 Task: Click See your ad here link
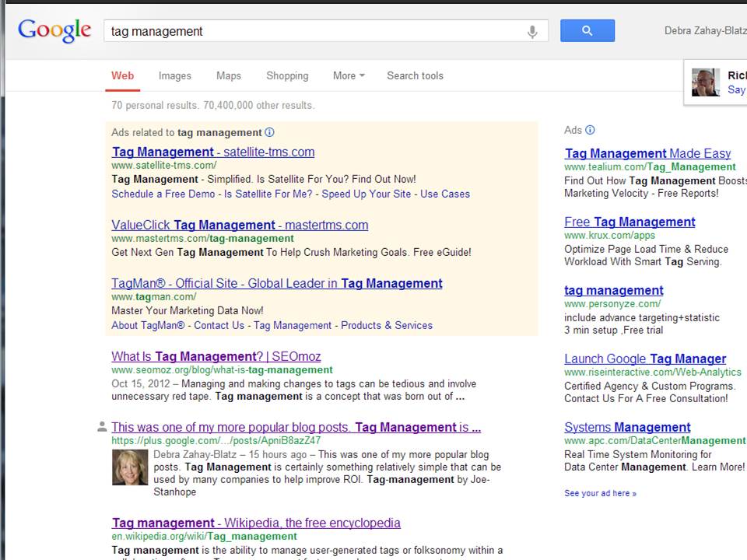600,493
